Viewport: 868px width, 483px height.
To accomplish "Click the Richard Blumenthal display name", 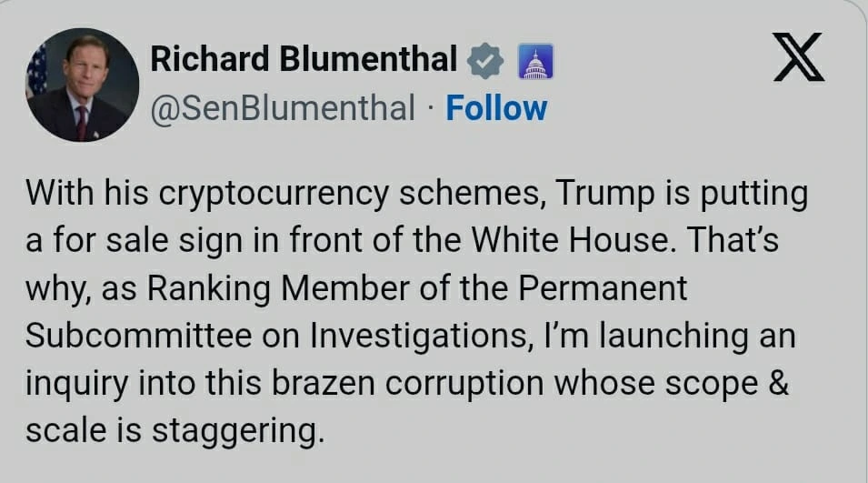I will coord(304,60).
